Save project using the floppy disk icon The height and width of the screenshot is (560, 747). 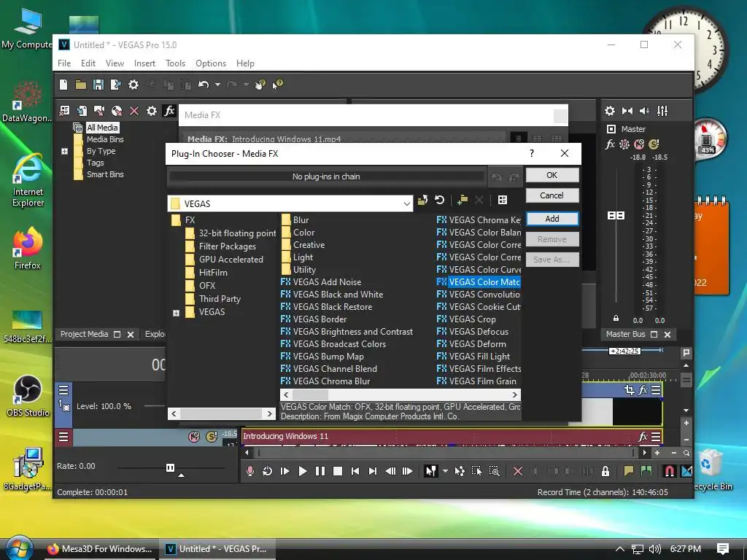pos(98,85)
